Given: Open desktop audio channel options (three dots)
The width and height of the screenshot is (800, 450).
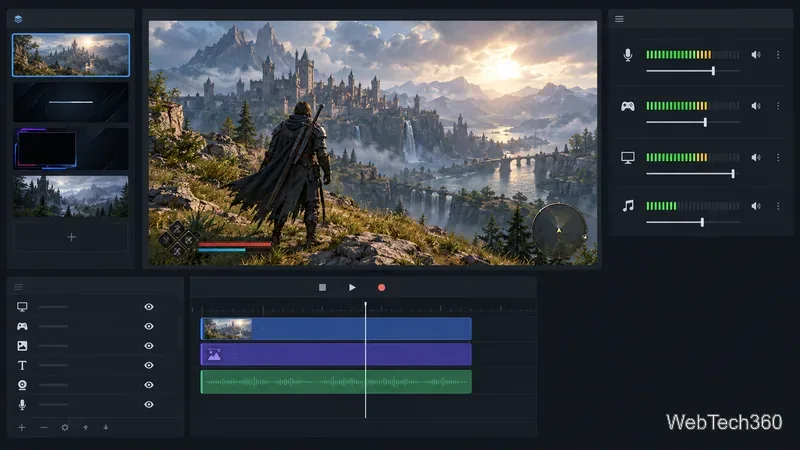Looking at the screenshot, I should pyautogui.click(x=778, y=158).
